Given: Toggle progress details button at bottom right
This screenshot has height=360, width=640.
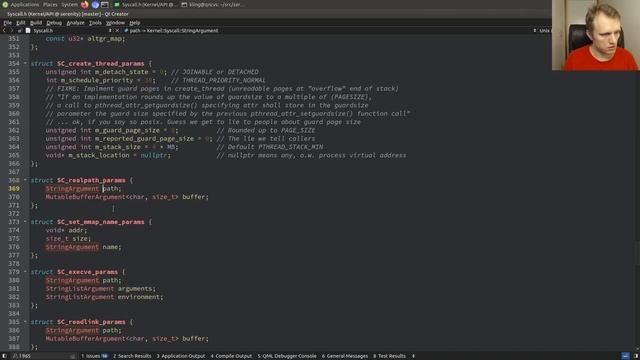Looking at the screenshot, I should (x=625, y=356).
